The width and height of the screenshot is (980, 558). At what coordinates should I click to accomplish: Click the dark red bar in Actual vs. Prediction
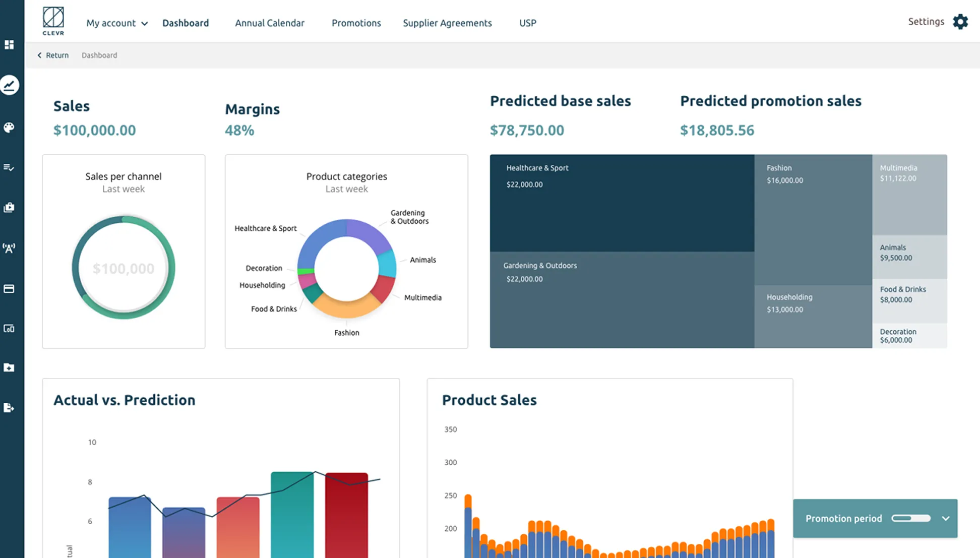coord(346,515)
